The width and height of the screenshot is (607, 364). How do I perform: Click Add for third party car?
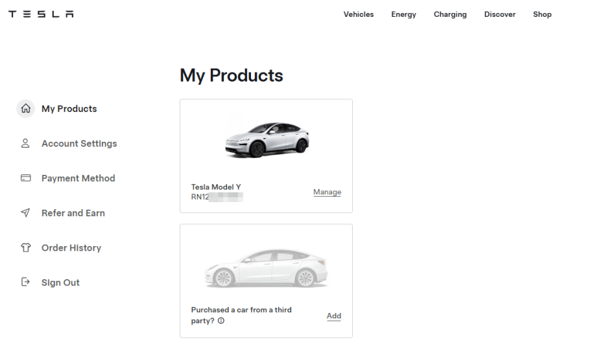(x=334, y=315)
